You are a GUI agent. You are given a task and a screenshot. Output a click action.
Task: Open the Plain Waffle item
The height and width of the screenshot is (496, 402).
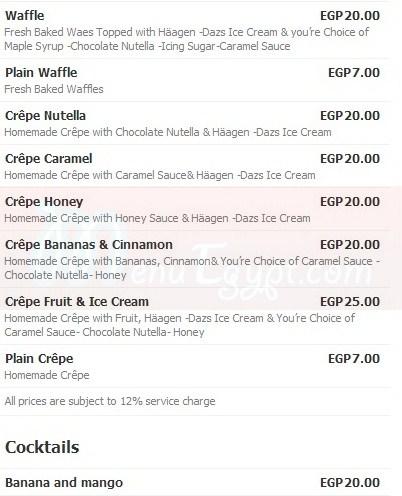tap(41, 73)
